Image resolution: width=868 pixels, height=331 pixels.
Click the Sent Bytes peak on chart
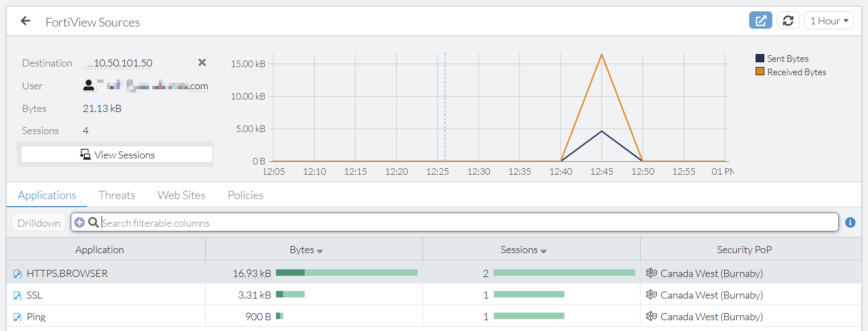click(x=602, y=131)
